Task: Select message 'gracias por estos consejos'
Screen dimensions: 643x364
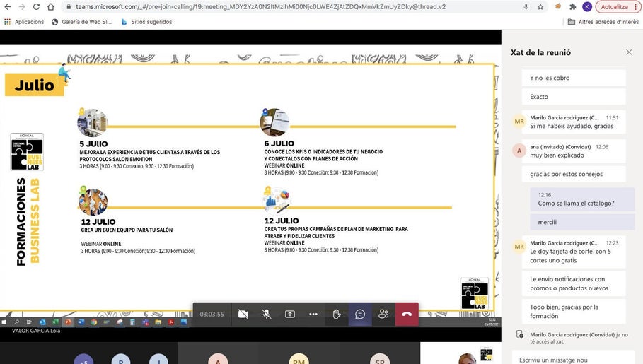Action: [x=574, y=174]
